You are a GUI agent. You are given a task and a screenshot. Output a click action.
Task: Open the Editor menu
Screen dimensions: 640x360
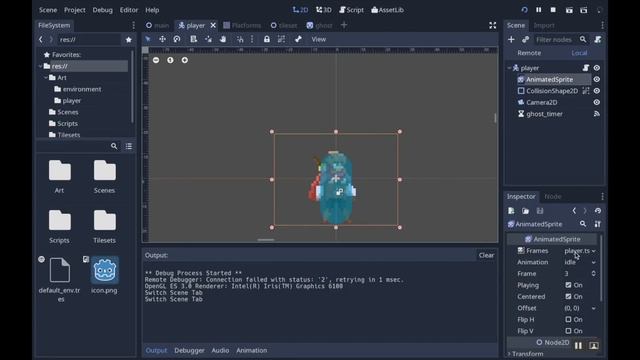pos(129,10)
